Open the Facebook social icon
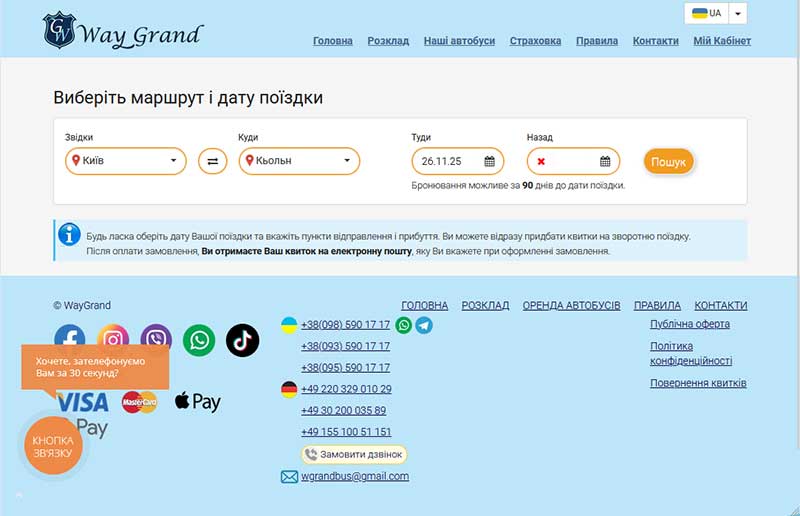800x516 pixels. (70, 339)
